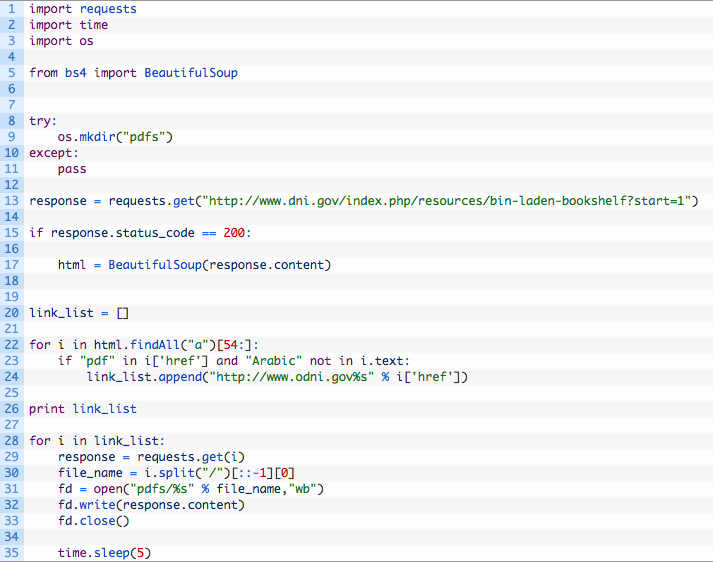Click the fd.close() call
This screenshot has width=713, height=562.
click(94, 521)
